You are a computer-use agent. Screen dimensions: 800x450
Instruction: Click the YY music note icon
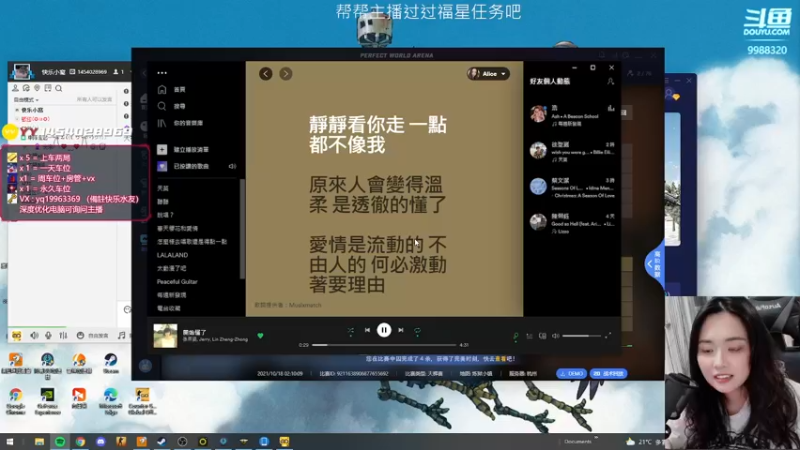pyautogui.click(x=121, y=335)
